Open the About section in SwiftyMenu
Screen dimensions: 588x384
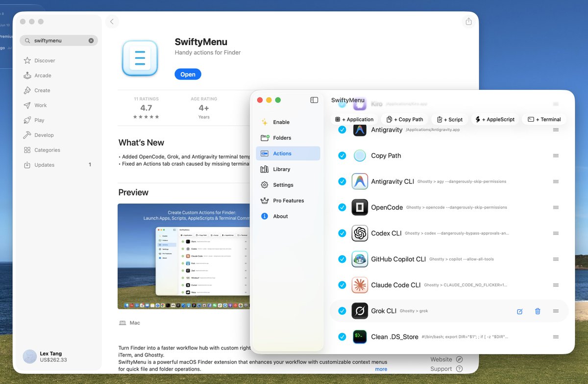(x=288, y=216)
